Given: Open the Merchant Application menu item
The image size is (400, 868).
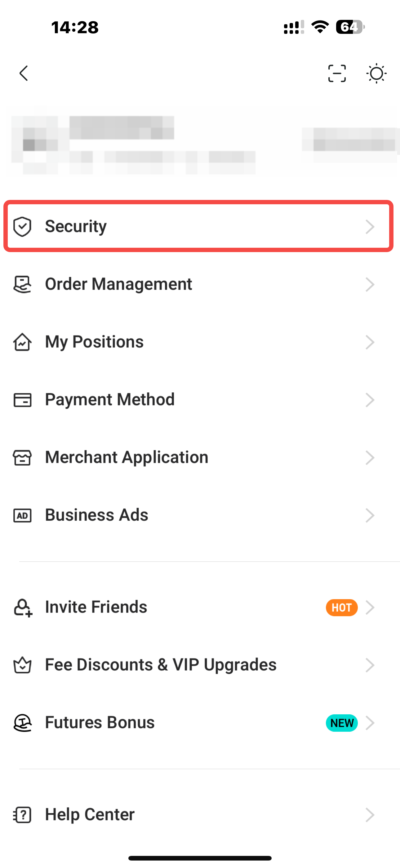Looking at the screenshot, I should [x=200, y=458].
